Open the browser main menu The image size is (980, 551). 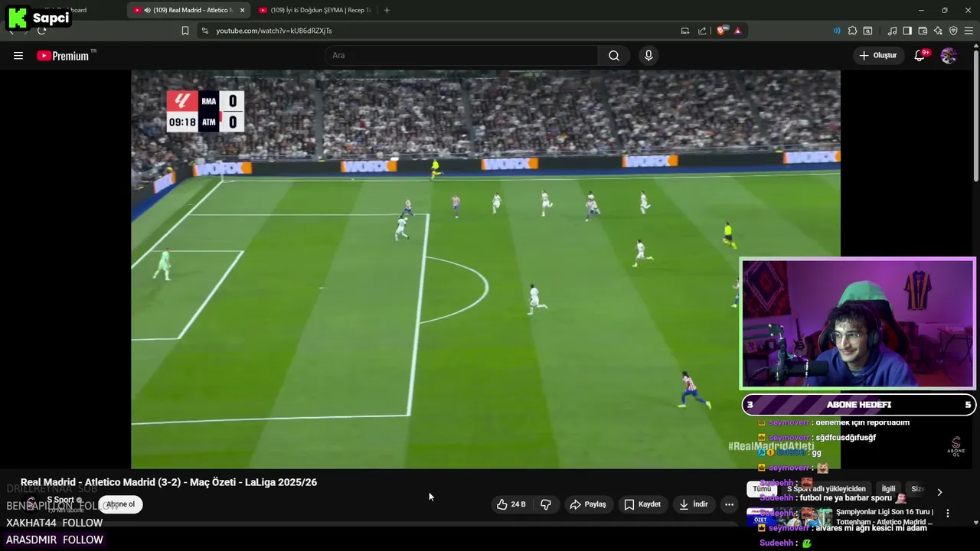(969, 31)
